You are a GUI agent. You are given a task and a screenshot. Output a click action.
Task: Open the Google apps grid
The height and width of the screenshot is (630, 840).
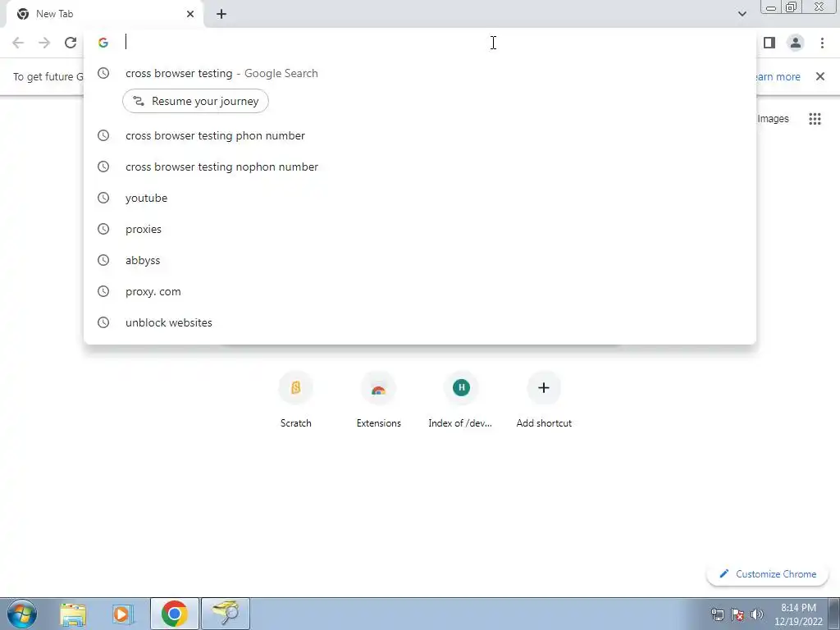(x=815, y=119)
